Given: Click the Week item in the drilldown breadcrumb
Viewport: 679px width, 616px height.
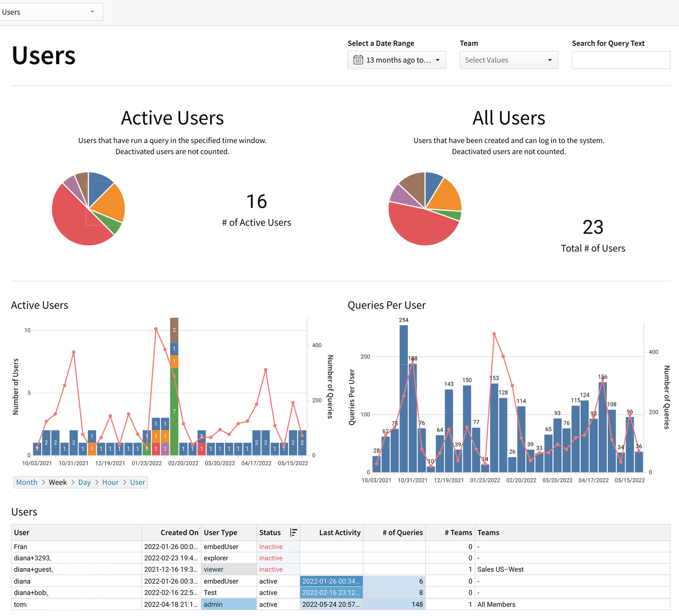Looking at the screenshot, I should (58, 482).
